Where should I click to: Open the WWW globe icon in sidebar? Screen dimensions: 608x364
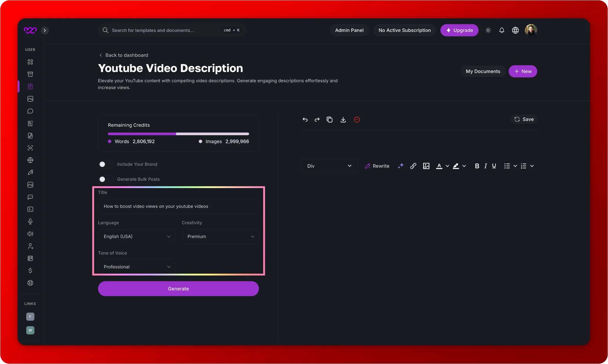(x=30, y=160)
